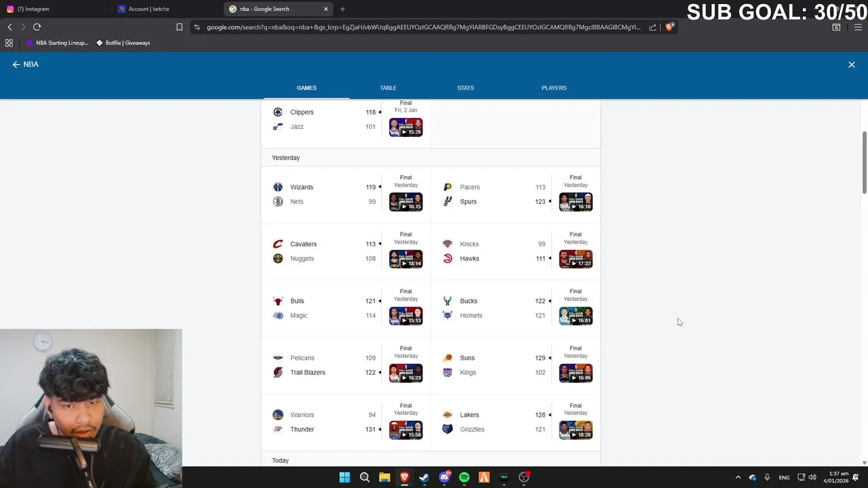Viewport: 868px width, 488px height.
Task: Click the Trail Blazers team logo
Action: click(x=277, y=372)
